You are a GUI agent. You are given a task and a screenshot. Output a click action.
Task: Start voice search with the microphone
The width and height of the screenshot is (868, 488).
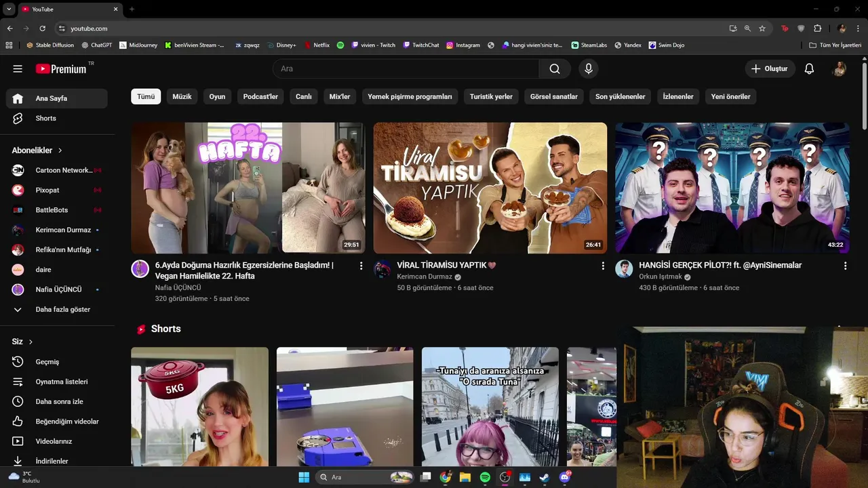pyautogui.click(x=589, y=68)
